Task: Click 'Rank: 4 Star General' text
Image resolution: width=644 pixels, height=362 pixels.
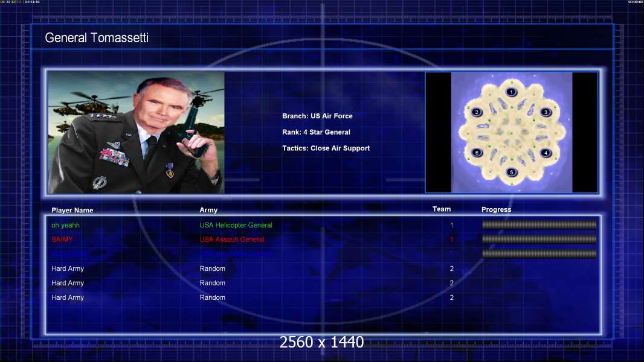Action: click(x=316, y=132)
